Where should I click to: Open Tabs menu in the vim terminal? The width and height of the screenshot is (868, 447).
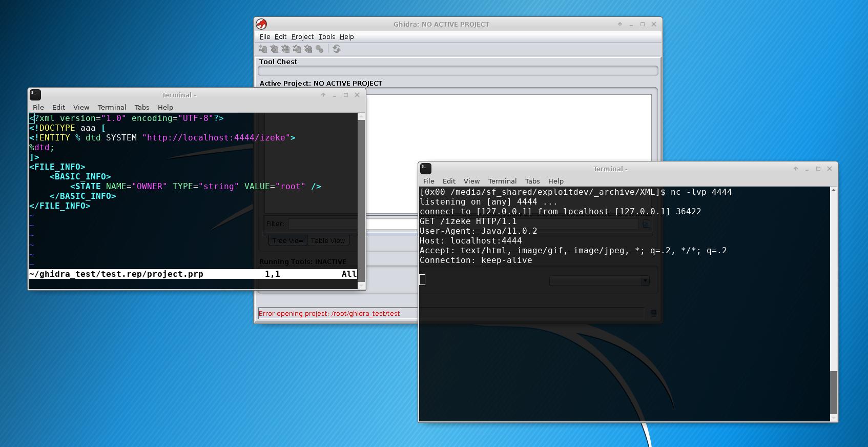coord(142,107)
